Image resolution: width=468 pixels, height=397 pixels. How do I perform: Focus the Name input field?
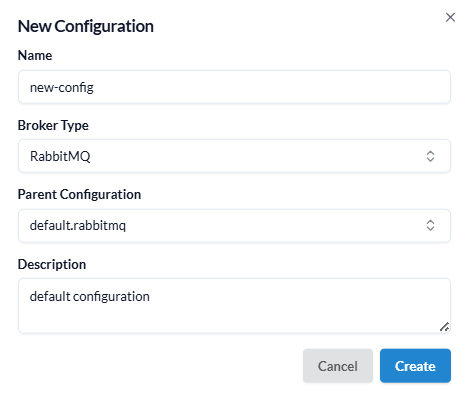tap(234, 87)
